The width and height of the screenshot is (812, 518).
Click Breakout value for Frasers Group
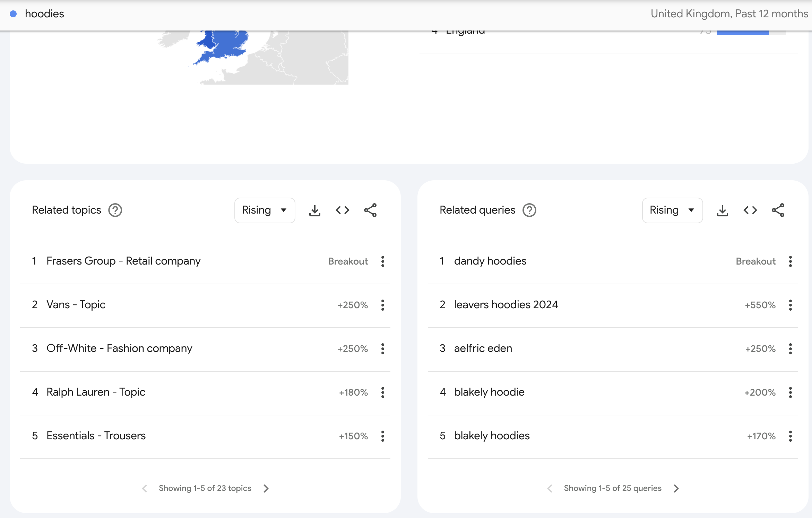pyautogui.click(x=348, y=261)
